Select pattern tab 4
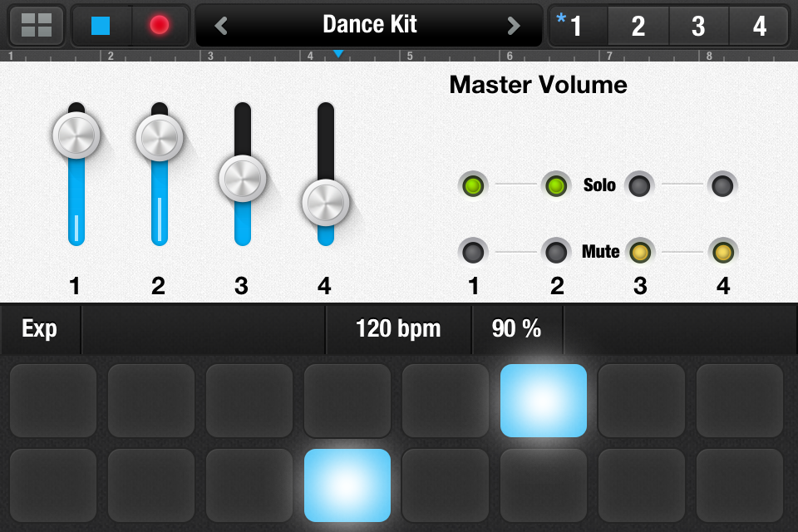798x532 pixels. pyautogui.click(x=759, y=26)
